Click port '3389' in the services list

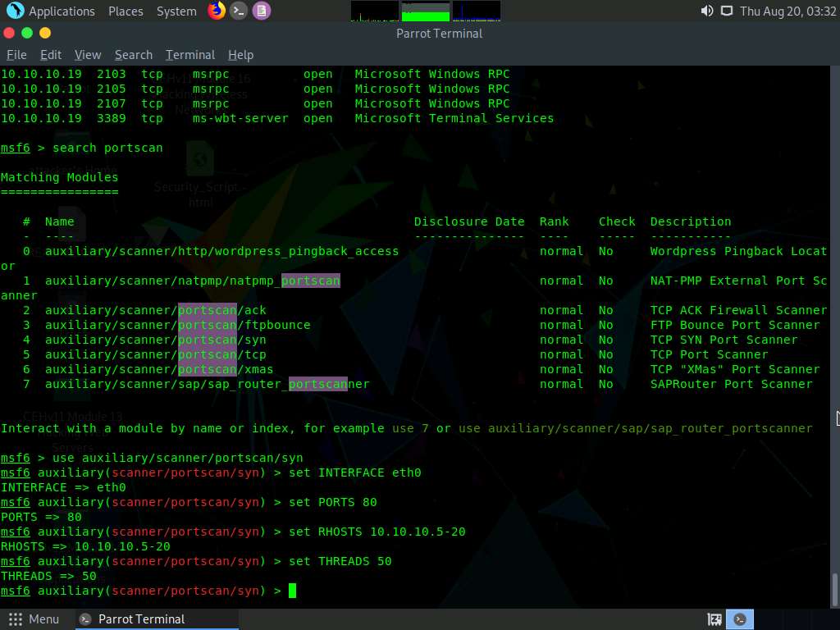click(112, 118)
